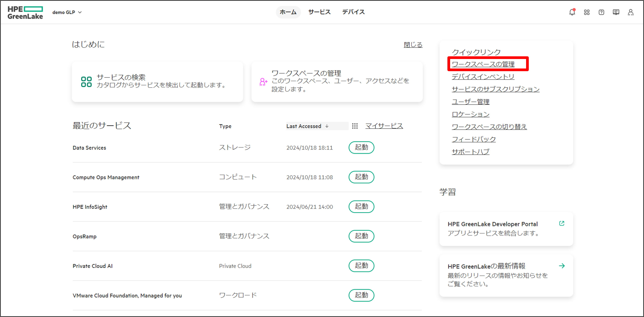Click the arrow icon on HPE GreenLakeの最新情報 card
The image size is (644, 317).
(562, 266)
